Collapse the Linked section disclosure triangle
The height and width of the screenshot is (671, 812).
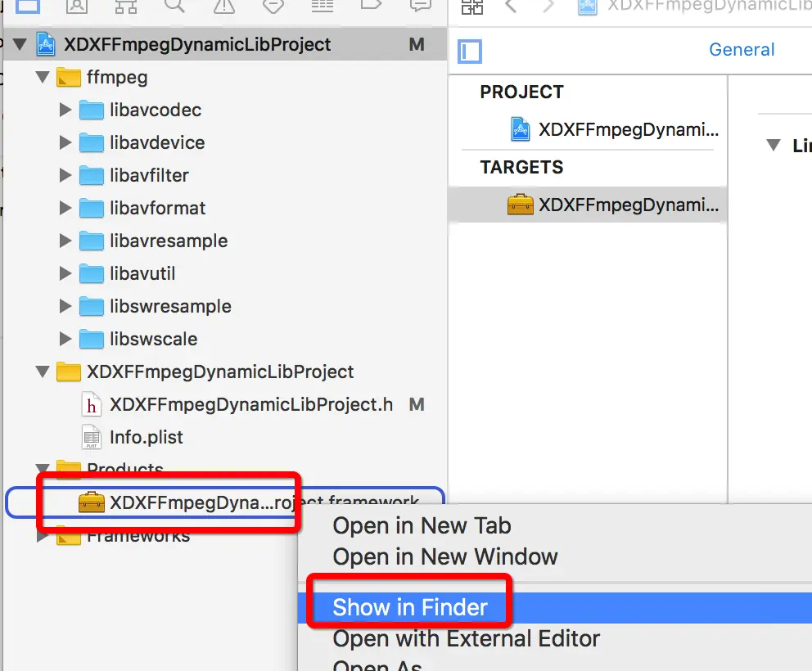pos(774,145)
